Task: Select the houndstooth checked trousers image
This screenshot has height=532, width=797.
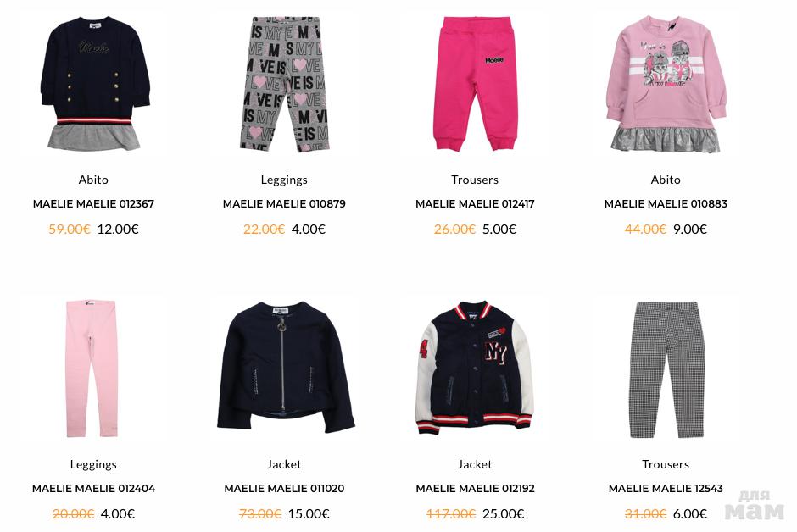Action: (666, 369)
